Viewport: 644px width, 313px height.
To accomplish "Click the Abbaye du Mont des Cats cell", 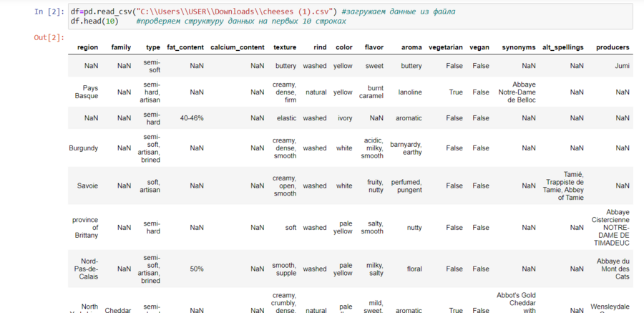I will tap(613, 269).
